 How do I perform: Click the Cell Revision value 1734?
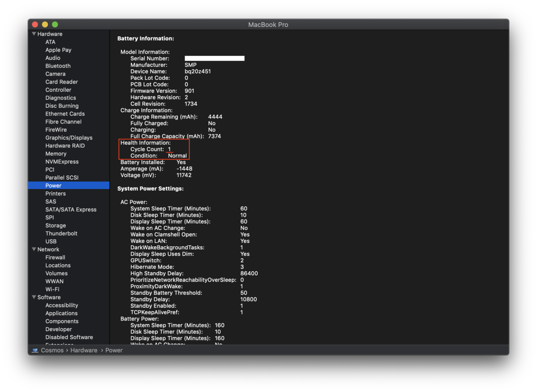click(191, 104)
